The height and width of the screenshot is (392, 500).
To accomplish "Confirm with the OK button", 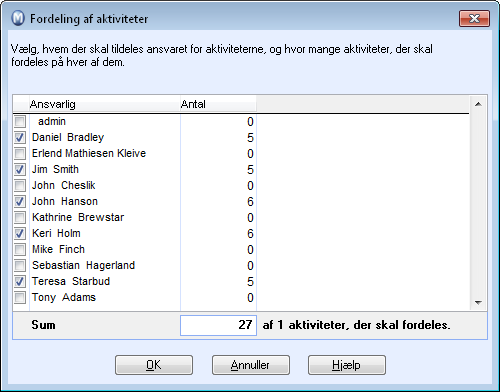I will pyautogui.click(x=154, y=365).
